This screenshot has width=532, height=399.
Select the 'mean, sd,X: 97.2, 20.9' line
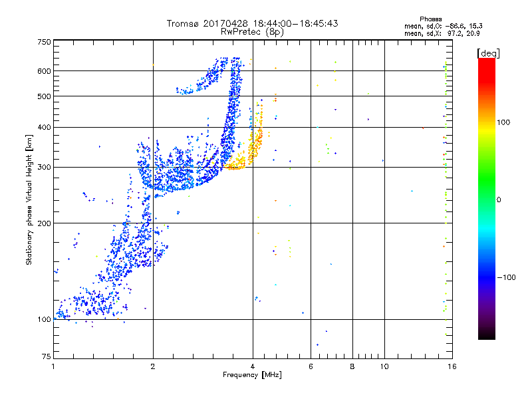(442, 33)
